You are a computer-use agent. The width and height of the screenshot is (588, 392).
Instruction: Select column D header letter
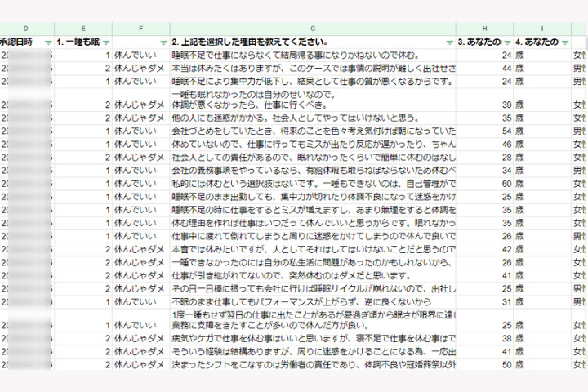(26, 29)
